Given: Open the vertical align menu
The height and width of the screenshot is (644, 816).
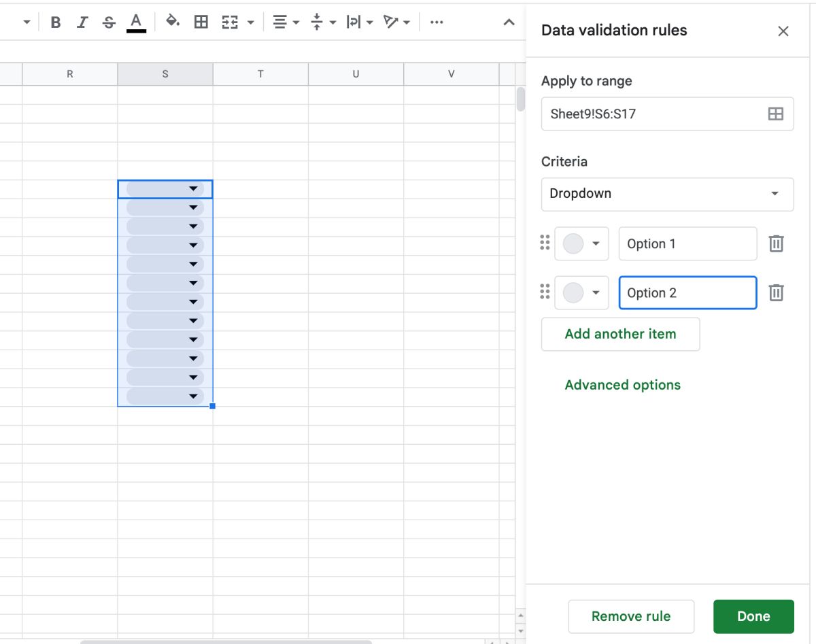Looking at the screenshot, I should pos(323,22).
